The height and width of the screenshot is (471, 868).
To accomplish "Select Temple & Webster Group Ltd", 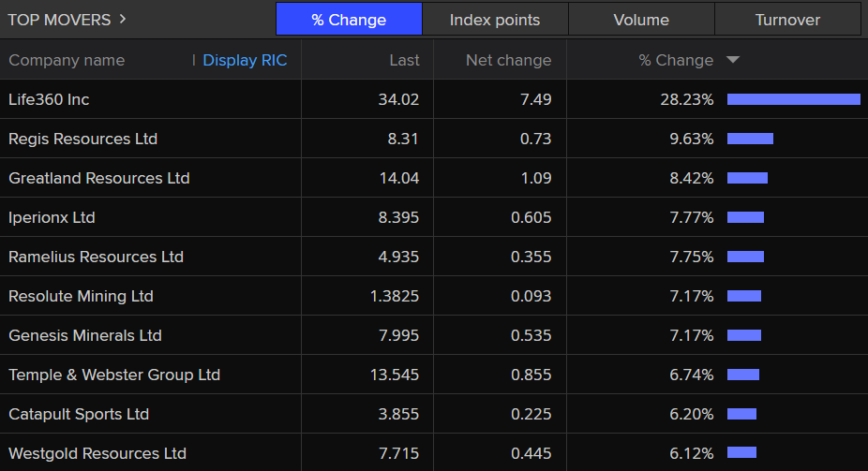I will pos(114,375).
